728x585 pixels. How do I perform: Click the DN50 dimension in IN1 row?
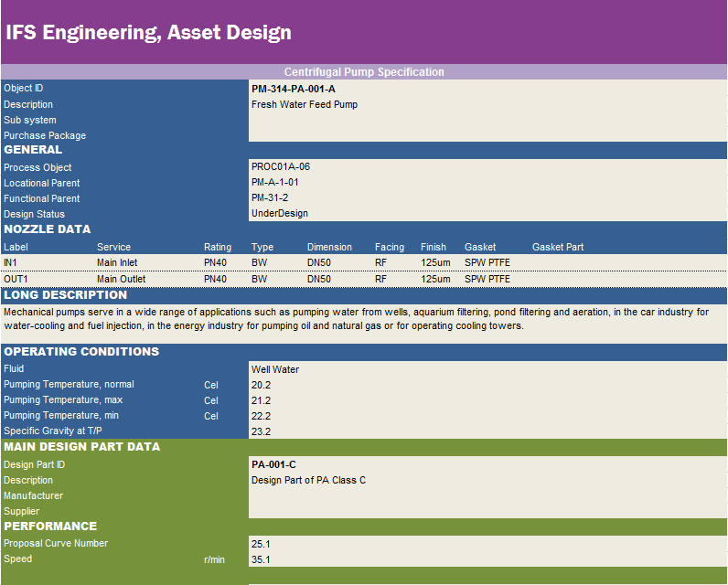319,262
